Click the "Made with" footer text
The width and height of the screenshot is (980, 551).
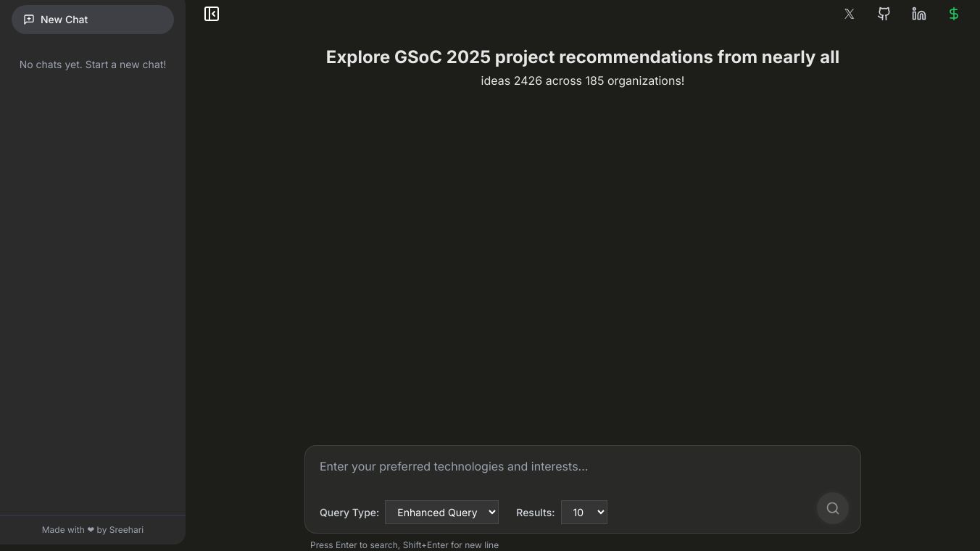pyautogui.click(x=63, y=530)
